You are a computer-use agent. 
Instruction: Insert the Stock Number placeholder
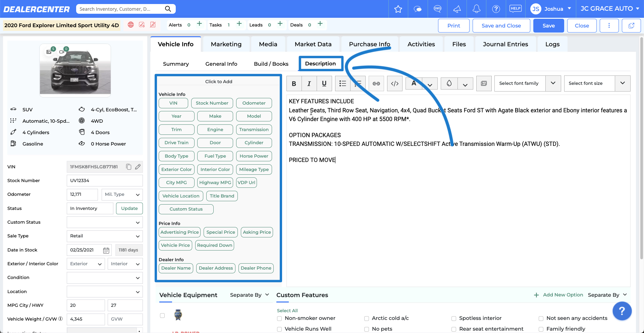point(212,103)
